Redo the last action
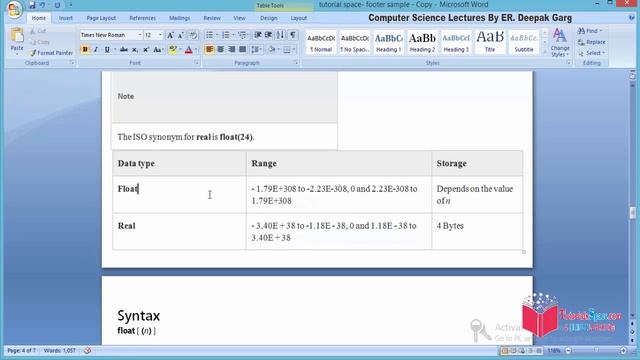Image resolution: width=640 pixels, height=360 pixels. point(57,5)
